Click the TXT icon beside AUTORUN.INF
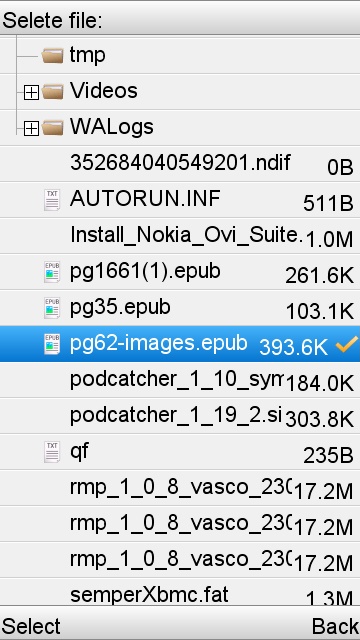The height and width of the screenshot is (640, 360). (52, 200)
